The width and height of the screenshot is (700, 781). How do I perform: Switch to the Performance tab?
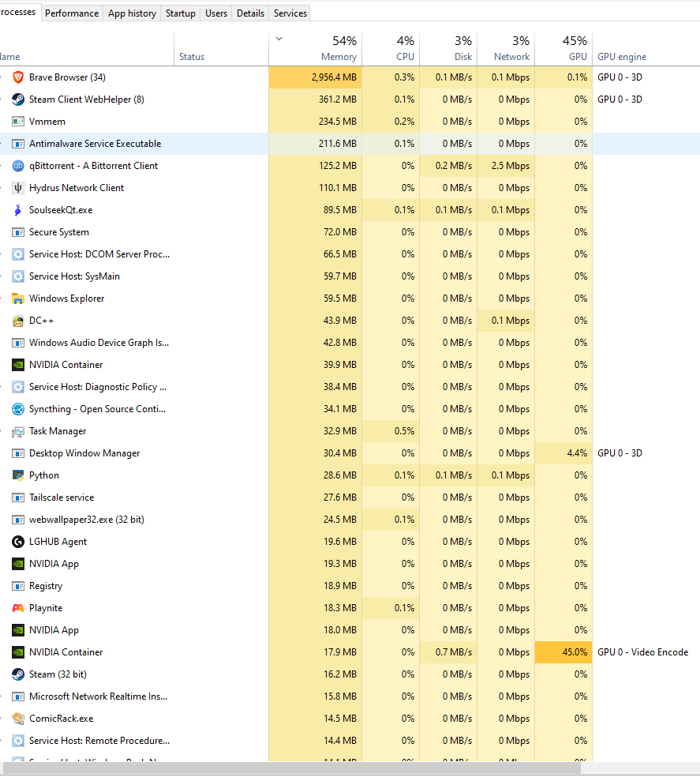(72, 13)
